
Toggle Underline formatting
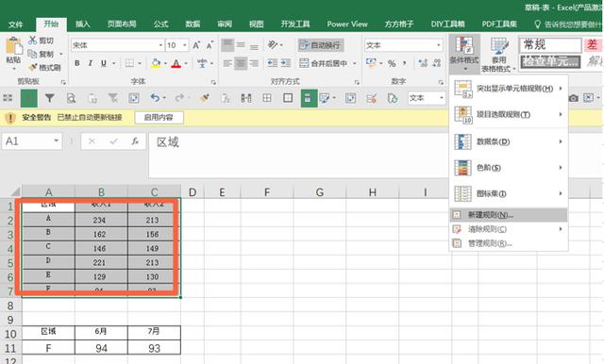point(103,63)
